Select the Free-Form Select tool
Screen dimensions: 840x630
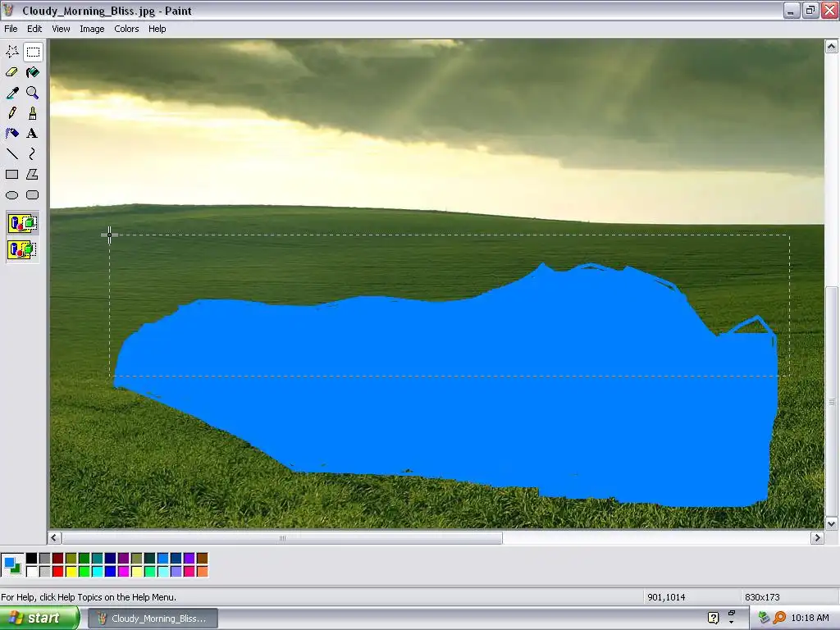coord(11,52)
